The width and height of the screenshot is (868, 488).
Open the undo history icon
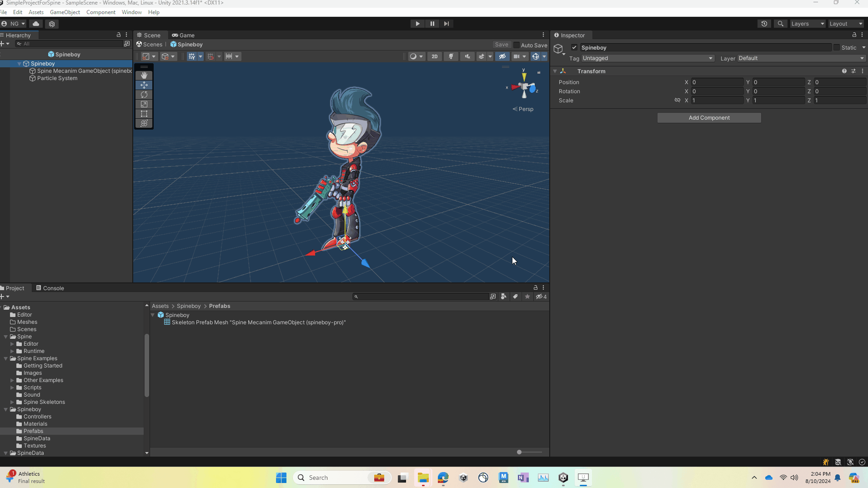[x=764, y=24]
